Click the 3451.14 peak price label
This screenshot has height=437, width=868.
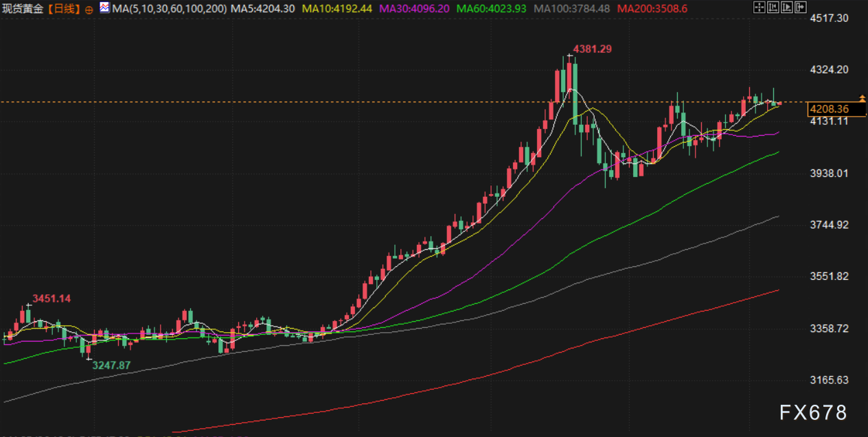[52, 298]
